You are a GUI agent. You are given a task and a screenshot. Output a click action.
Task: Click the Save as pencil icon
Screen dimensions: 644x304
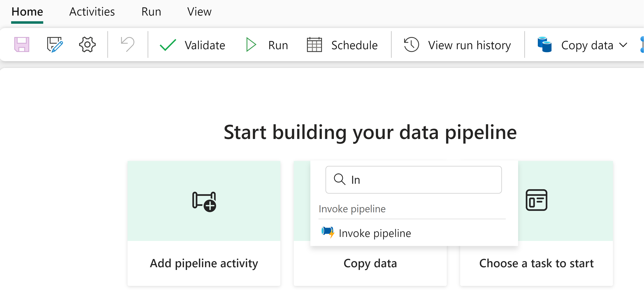pos(55,45)
